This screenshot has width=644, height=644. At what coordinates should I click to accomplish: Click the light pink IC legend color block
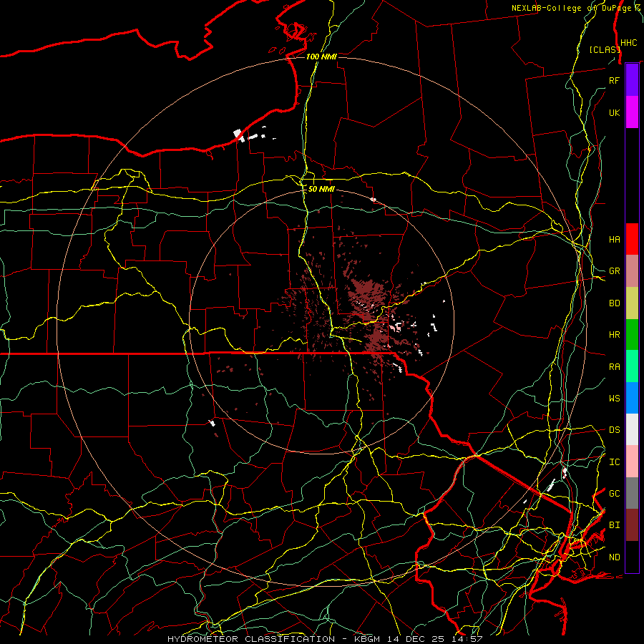[x=632, y=462]
